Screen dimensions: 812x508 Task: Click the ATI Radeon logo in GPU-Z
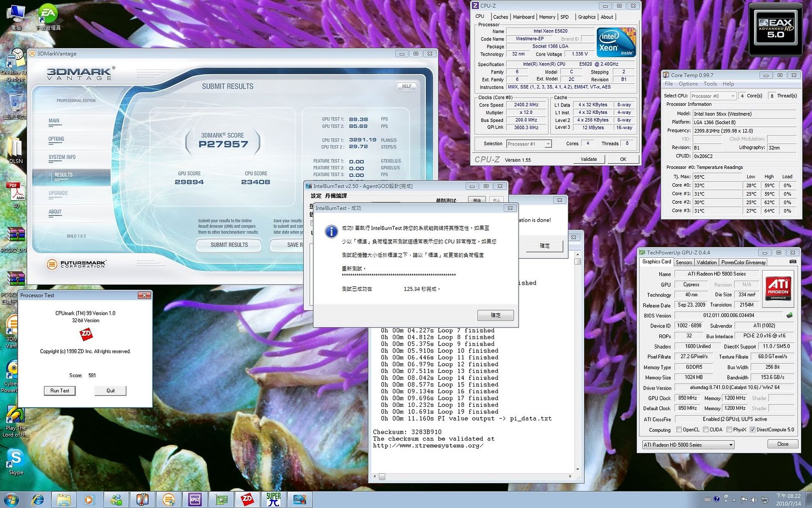tap(778, 288)
